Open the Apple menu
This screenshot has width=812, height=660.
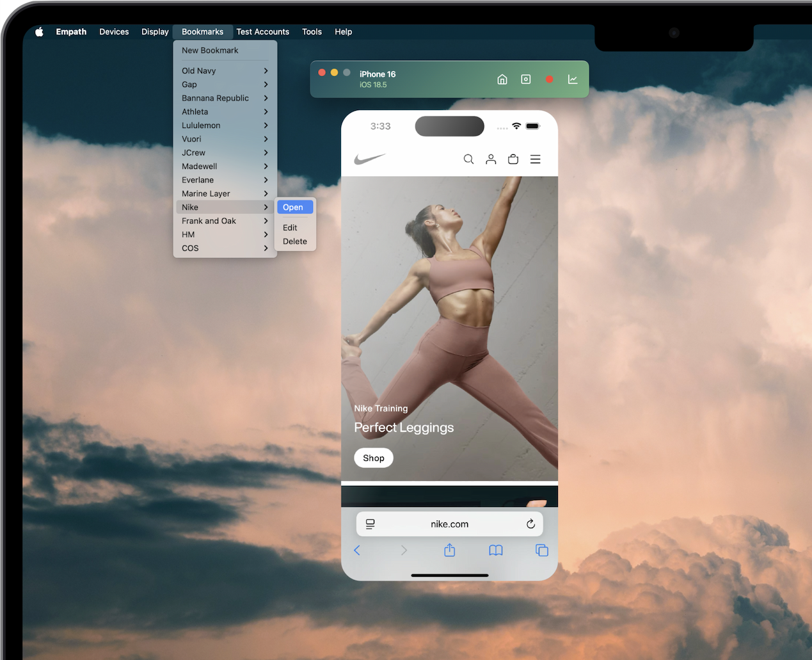pos(40,31)
